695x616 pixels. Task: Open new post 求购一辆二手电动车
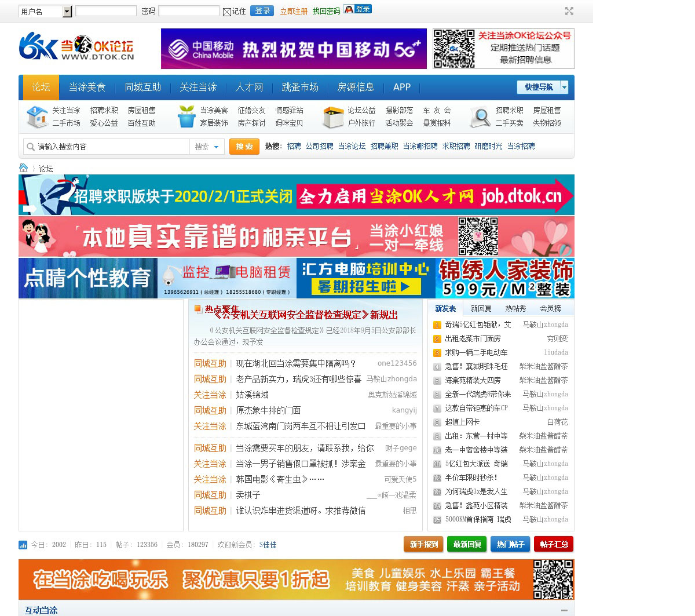[476, 352]
